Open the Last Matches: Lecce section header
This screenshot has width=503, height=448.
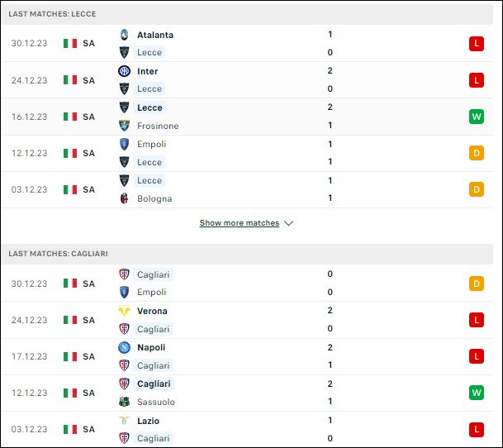click(x=247, y=14)
